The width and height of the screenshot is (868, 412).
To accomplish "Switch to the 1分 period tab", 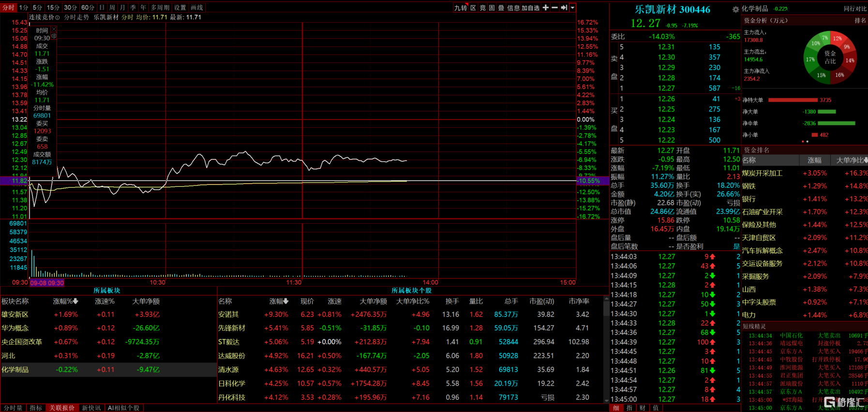I will pos(24,8).
